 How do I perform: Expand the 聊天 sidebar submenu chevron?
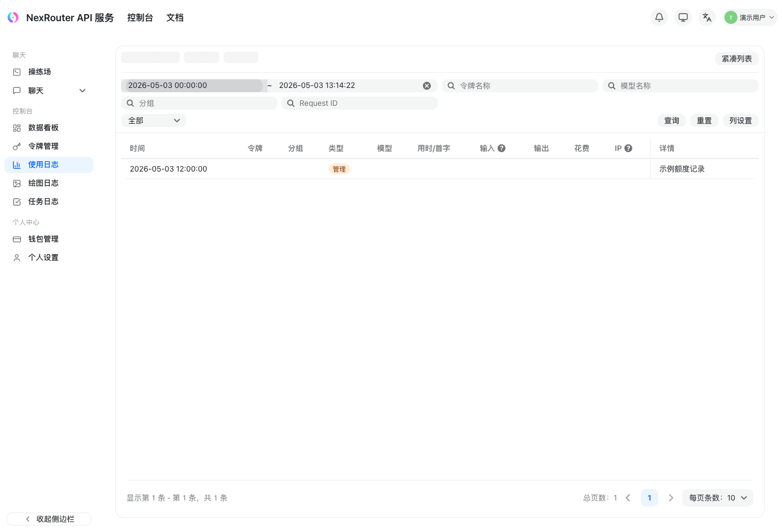click(83, 91)
